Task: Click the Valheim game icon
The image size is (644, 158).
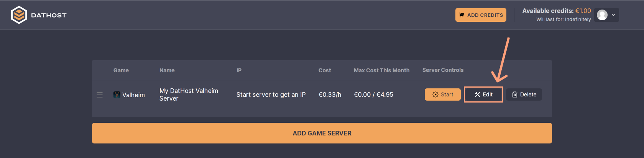Action: [117, 95]
